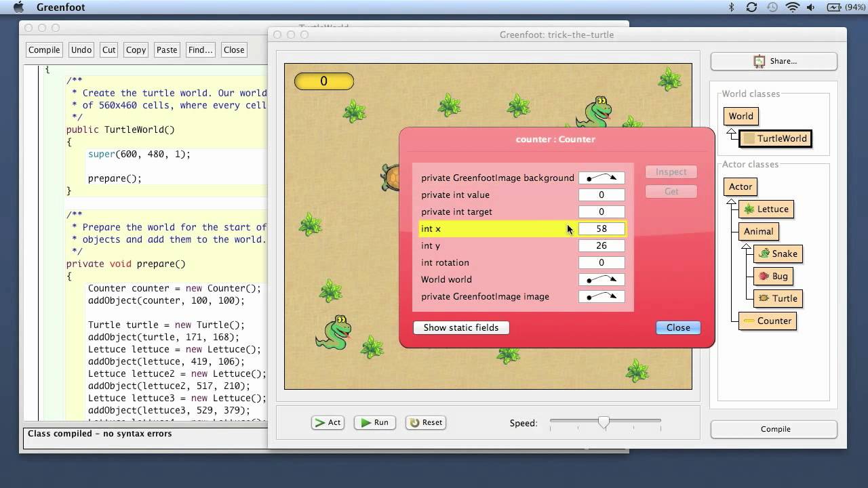Click the volume icon in menu bar

[x=812, y=7]
